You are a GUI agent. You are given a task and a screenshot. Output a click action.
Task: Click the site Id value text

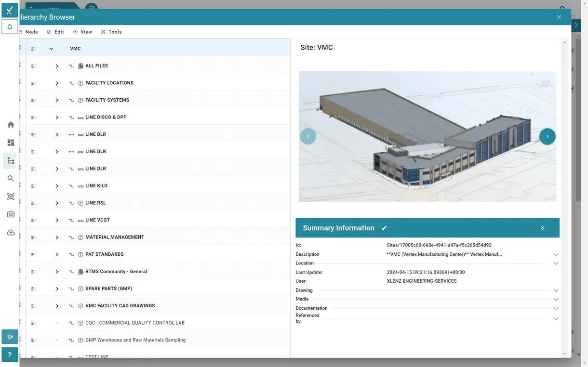pyautogui.click(x=439, y=245)
